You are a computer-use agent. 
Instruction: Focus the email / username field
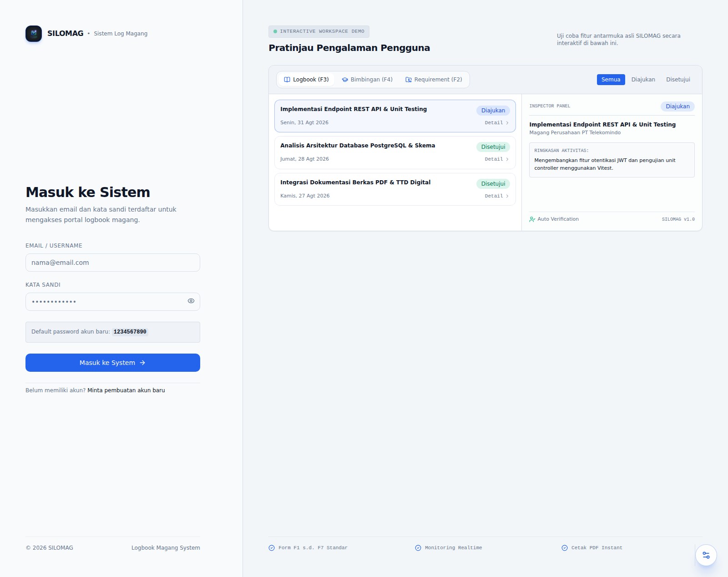pos(113,263)
